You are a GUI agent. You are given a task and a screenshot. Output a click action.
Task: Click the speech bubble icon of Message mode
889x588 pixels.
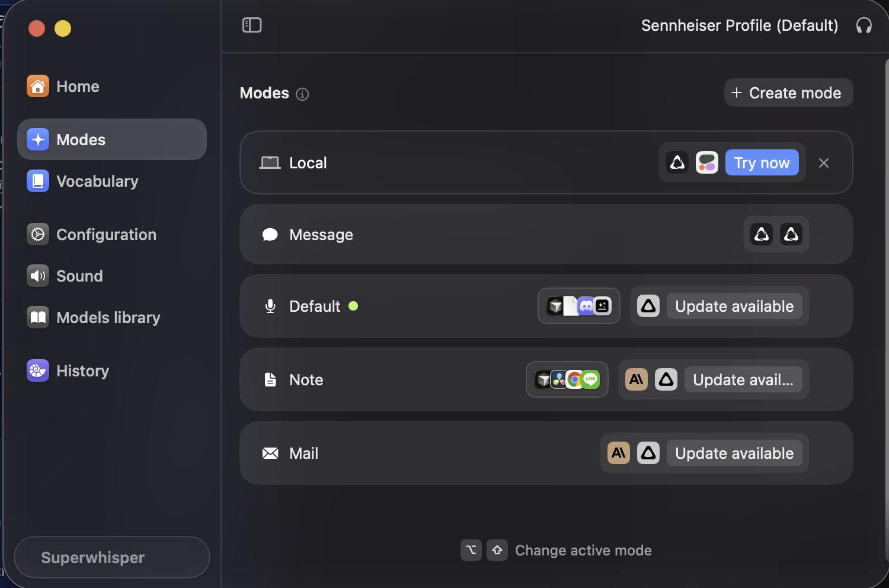click(x=270, y=235)
